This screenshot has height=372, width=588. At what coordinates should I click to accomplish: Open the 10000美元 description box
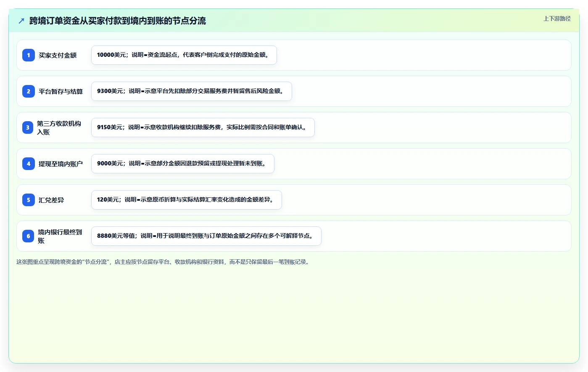click(x=184, y=55)
